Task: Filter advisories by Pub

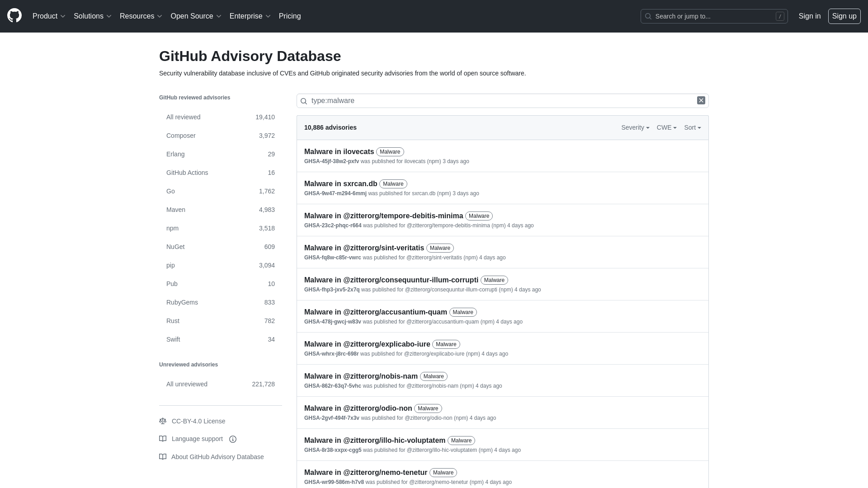Action: [221, 284]
